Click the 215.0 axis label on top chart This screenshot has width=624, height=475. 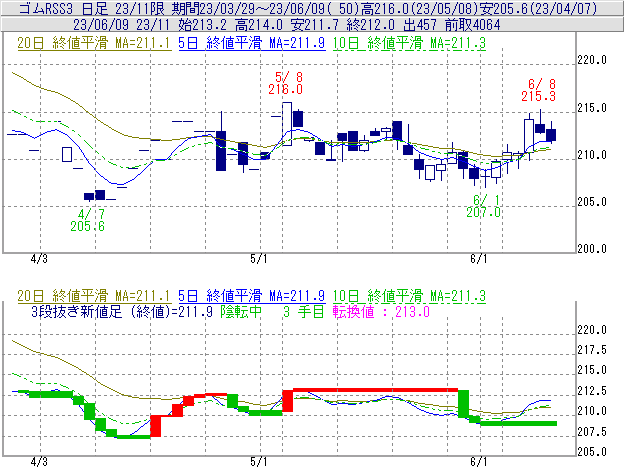[592, 108]
